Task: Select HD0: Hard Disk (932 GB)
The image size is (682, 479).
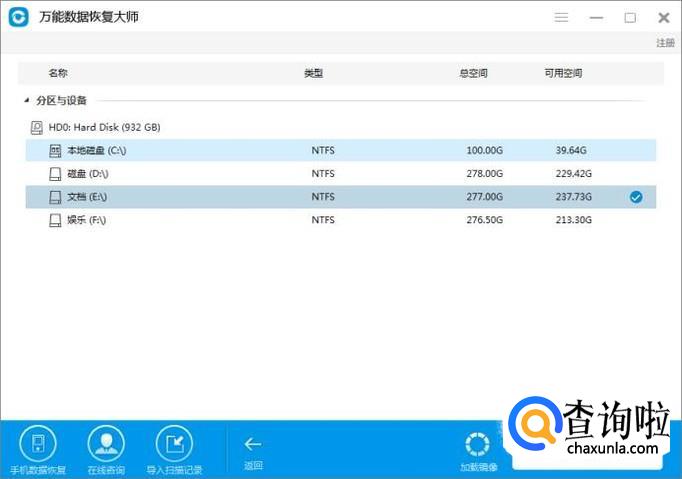Action: tap(104, 127)
